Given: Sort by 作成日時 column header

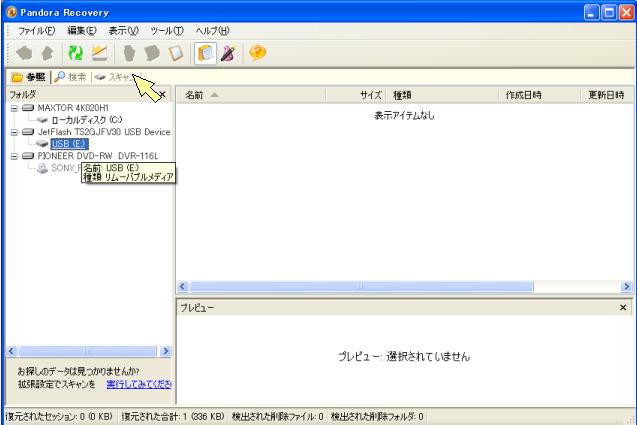Looking at the screenshot, I should [540, 95].
